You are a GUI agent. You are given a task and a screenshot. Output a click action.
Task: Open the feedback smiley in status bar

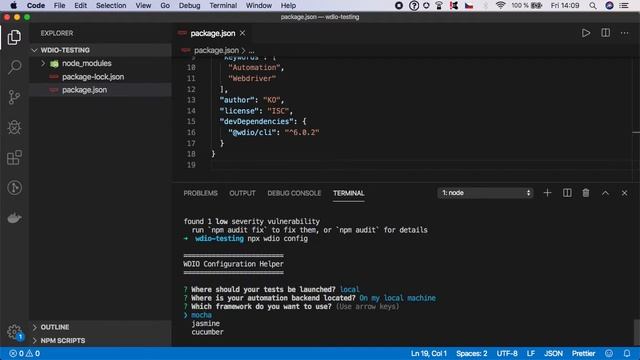pos(609,353)
